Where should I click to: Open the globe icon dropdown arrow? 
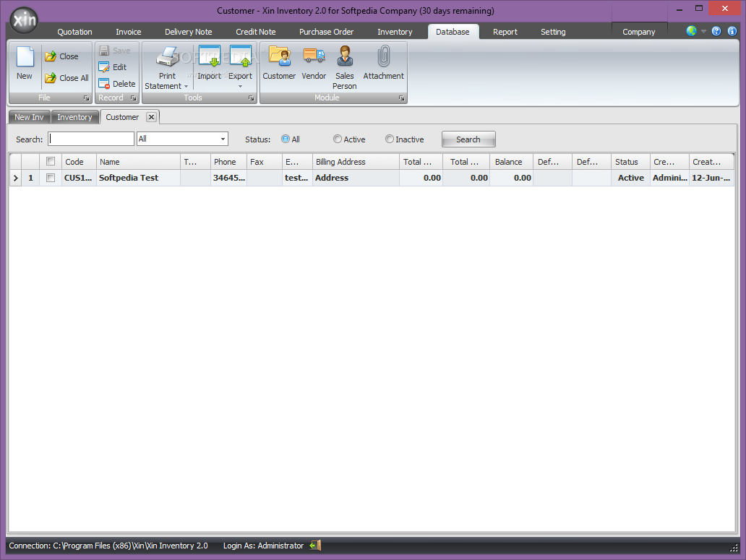(703, 31)
